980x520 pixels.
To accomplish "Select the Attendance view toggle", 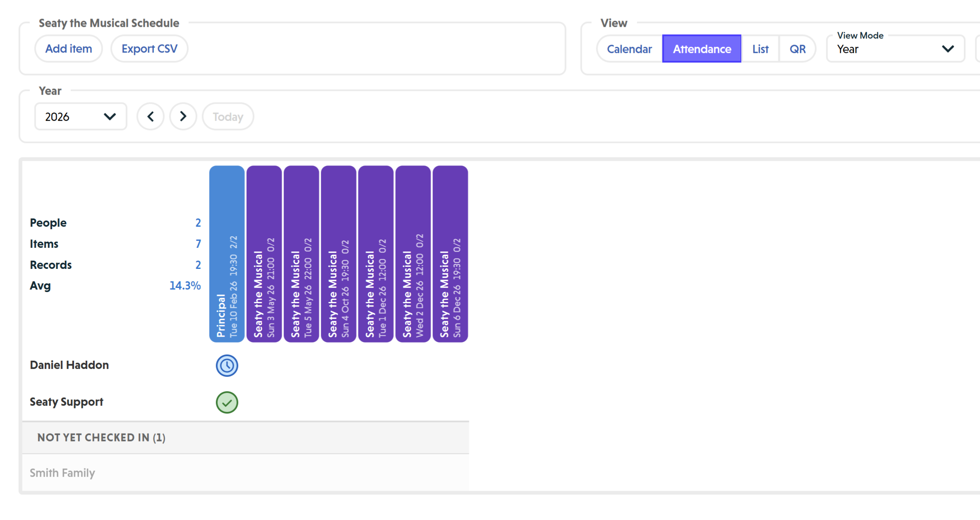I will tap(701, 48).
